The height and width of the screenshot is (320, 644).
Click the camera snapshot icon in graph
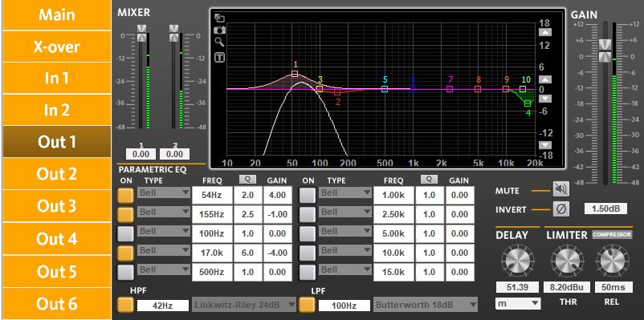[x=220, y=30]
